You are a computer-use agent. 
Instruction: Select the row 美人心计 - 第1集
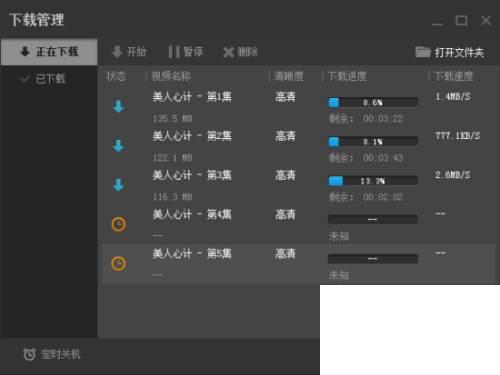298,107
